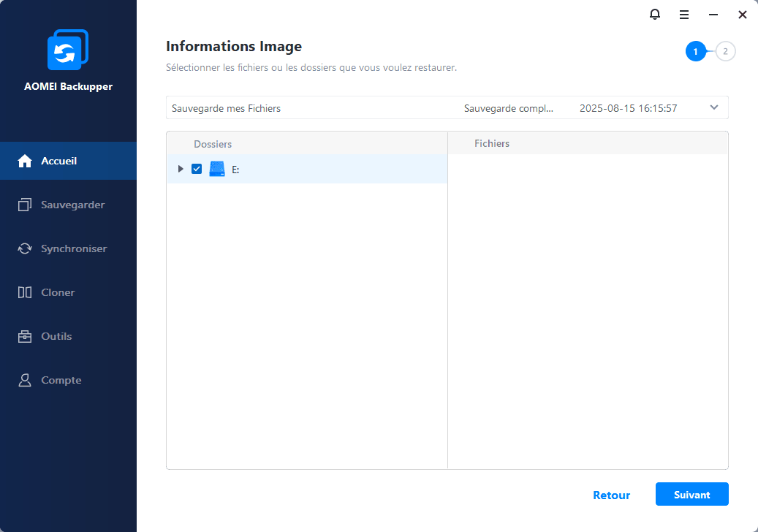Go to the Accueil section
Image resolution: width=758 pixels, height=532 pixels.
68,161
